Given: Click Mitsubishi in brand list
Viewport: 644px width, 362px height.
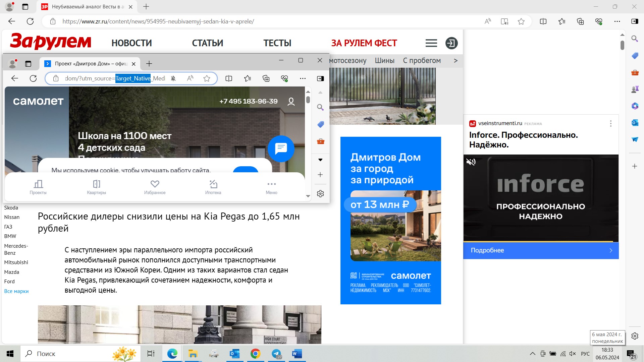Looking at the screenshot, I should coord(16,262).
